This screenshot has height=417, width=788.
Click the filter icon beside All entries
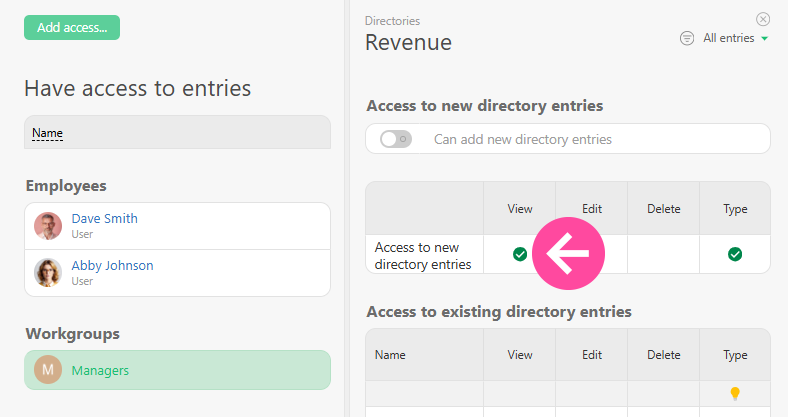click(x=687, y=38)
